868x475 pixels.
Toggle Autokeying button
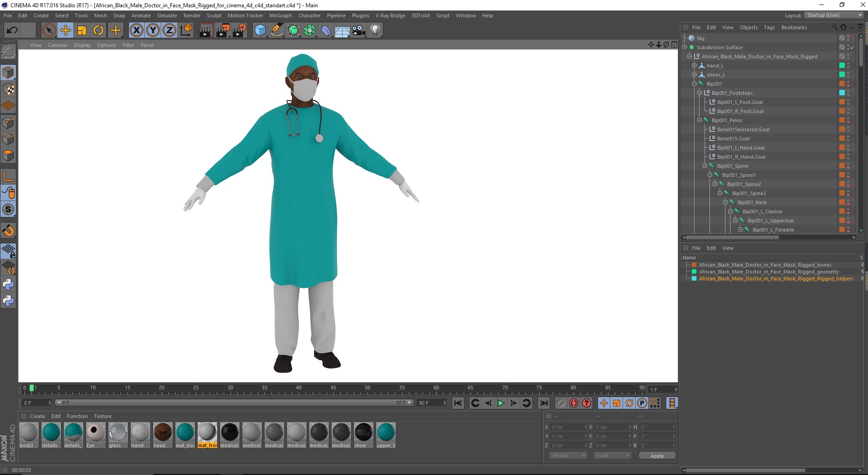tap(574, 403)
